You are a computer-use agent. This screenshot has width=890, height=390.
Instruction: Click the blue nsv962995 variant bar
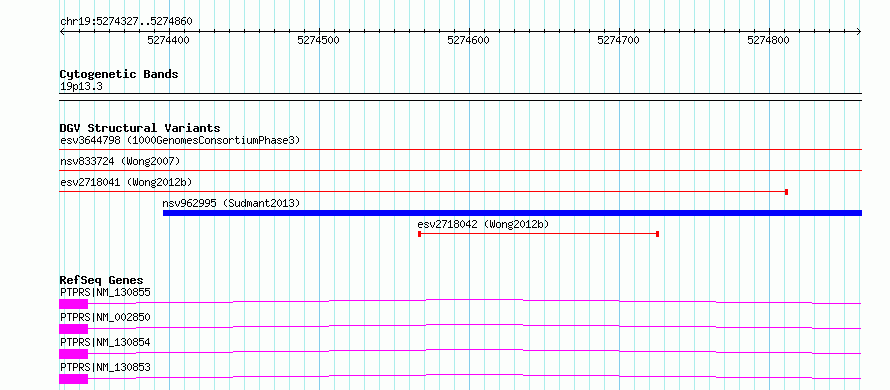pyautogui.click(x=512, y=213)
